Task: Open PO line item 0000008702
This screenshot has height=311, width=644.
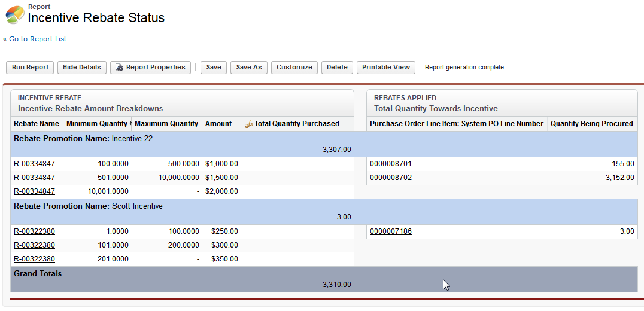Action: pyautogui.click(x=391, y=178)
